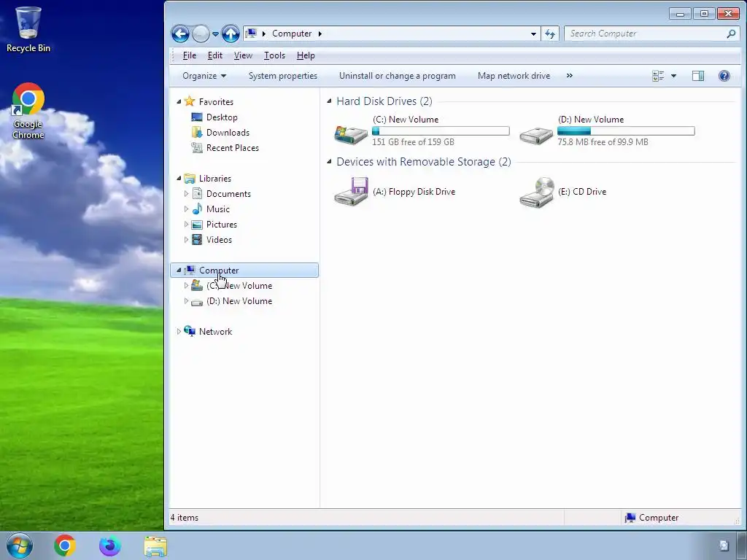Image resolution: width=747 pixels, height=560 pixels.
Task: Open the File menu
Action: (x=190, y=55)
